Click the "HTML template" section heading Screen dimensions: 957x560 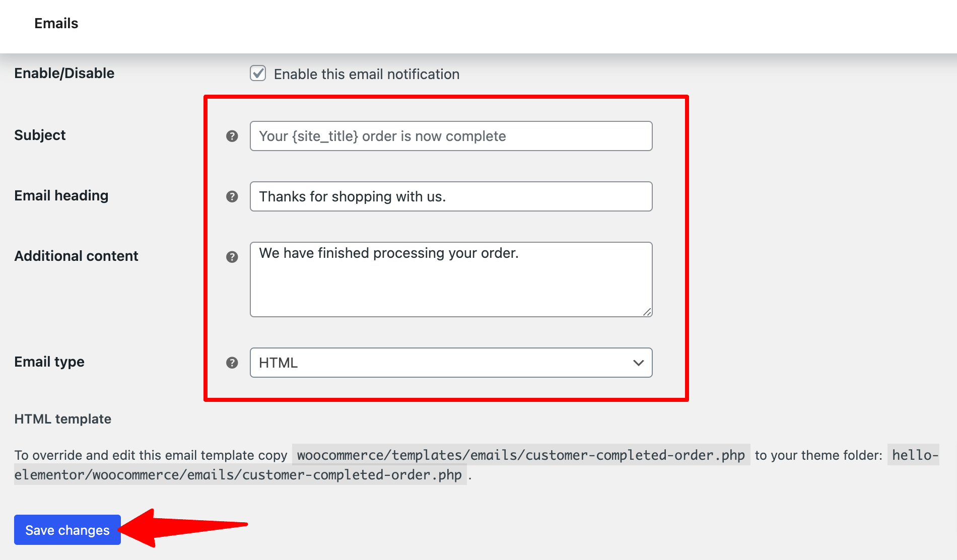coord(62,418)
